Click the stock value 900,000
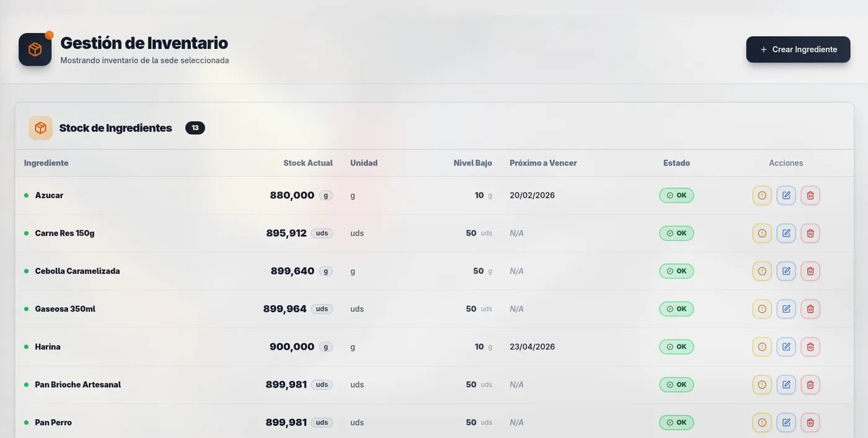Image resolution: width=868 pixels, height=438 pixels. point(292,347)
